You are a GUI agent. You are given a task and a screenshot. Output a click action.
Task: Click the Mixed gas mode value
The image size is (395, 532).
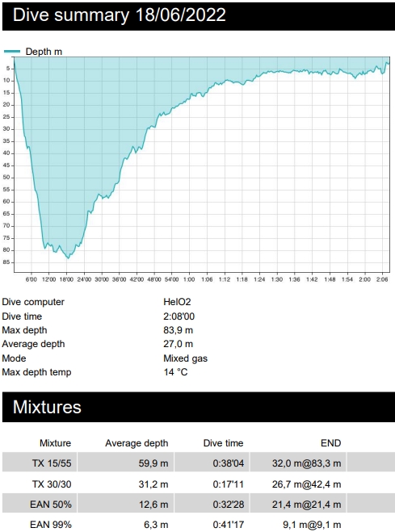point(185,358)
